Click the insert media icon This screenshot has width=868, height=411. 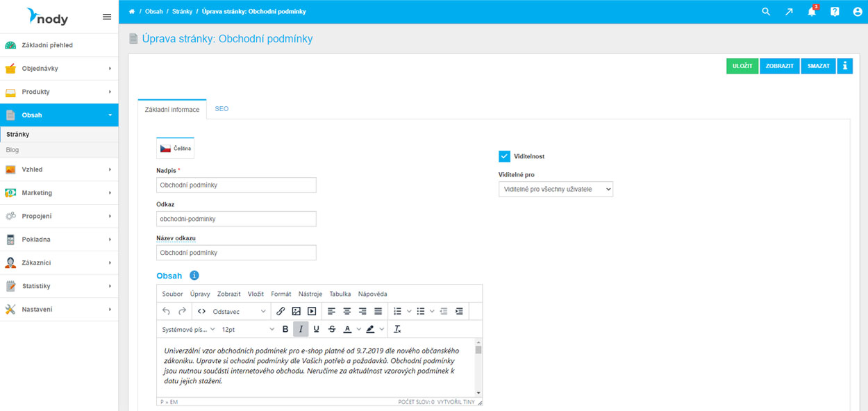point(312,312)
